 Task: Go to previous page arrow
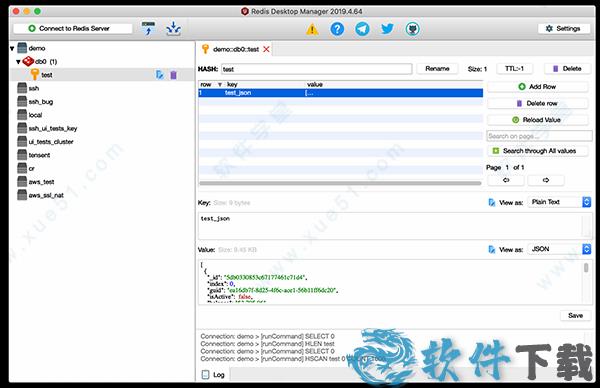click(x=506, y=180)
